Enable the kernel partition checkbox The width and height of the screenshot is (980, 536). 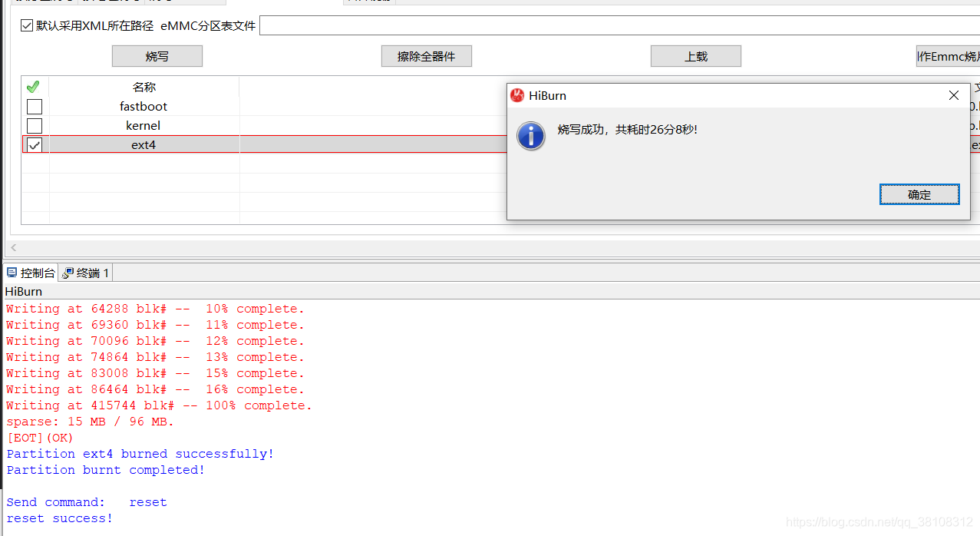33,125
